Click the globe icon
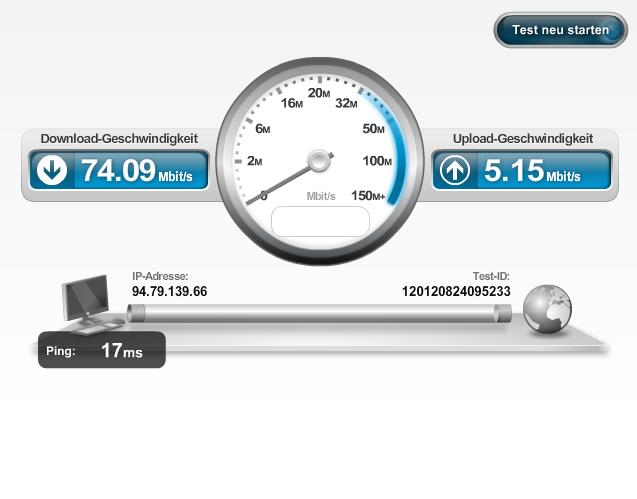 (547, 309)
